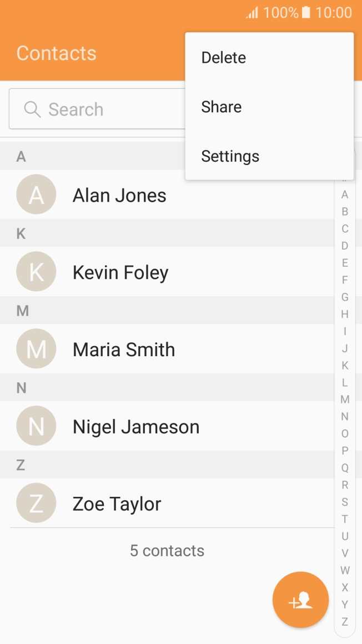Tap the 5 contacts count label

tap(167, 550)
